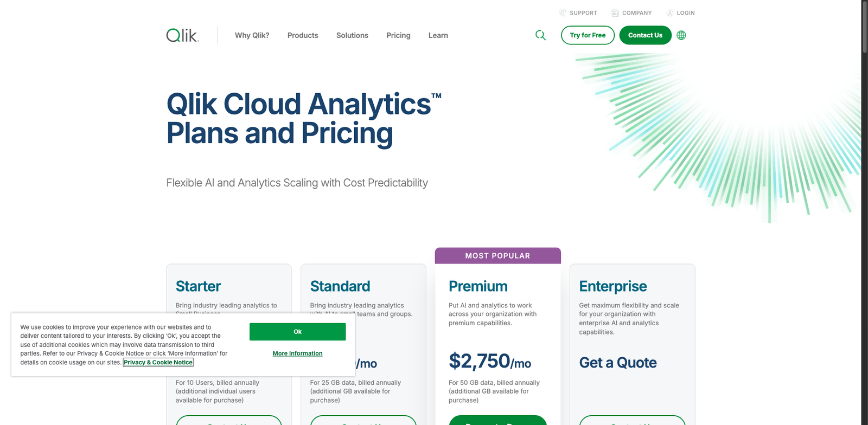Expand the Why Qlik? menu
The height and width of the screenshot is (425, 868).
point(252,35)
